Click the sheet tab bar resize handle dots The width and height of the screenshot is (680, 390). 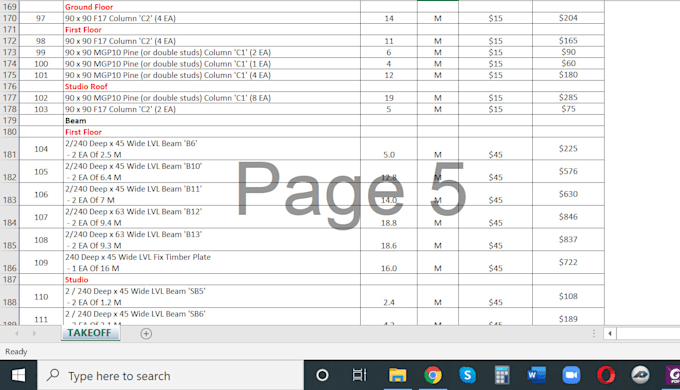pos(594,334)
